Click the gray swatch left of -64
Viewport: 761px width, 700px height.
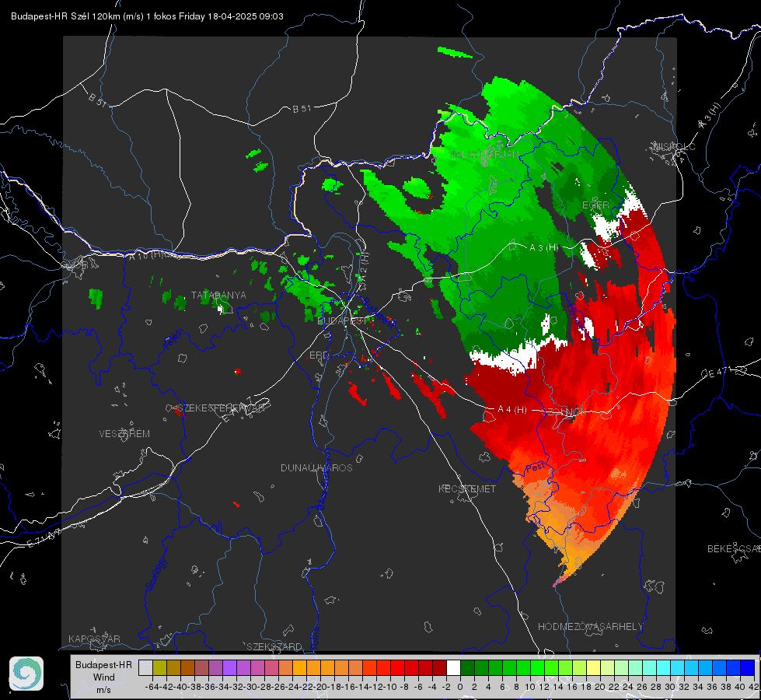145,667
